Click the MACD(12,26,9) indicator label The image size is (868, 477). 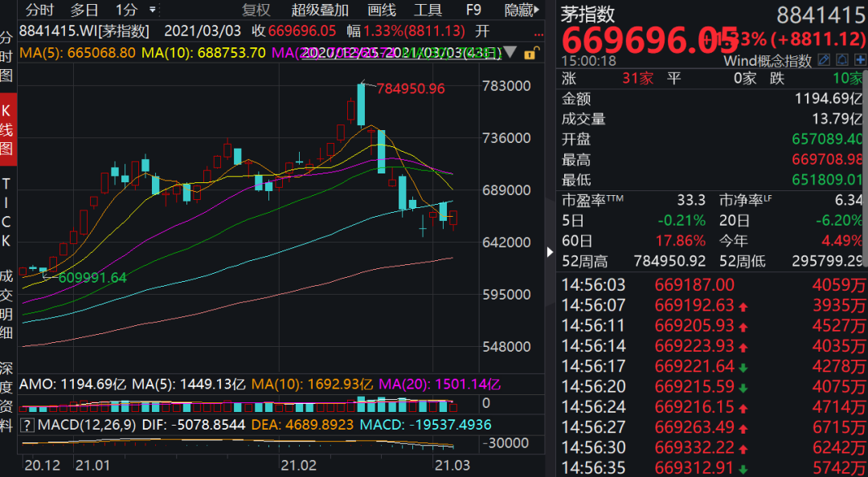(84, 426)
